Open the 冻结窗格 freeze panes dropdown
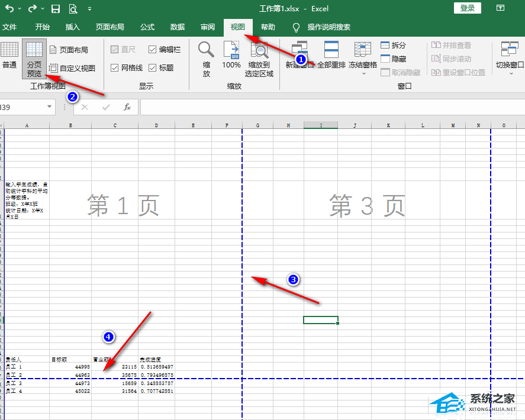This screenshot has height=420, width=525. 363,58
